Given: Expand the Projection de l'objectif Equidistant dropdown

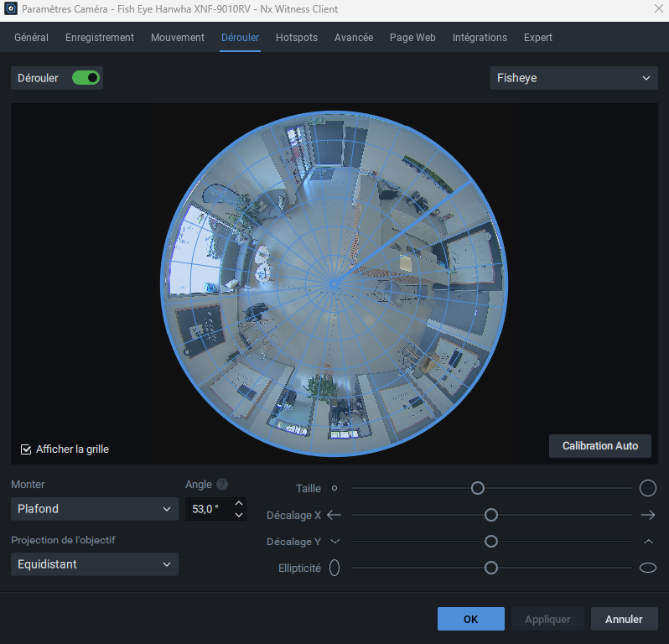Looking at the screenshot, I should pos(94,564).
